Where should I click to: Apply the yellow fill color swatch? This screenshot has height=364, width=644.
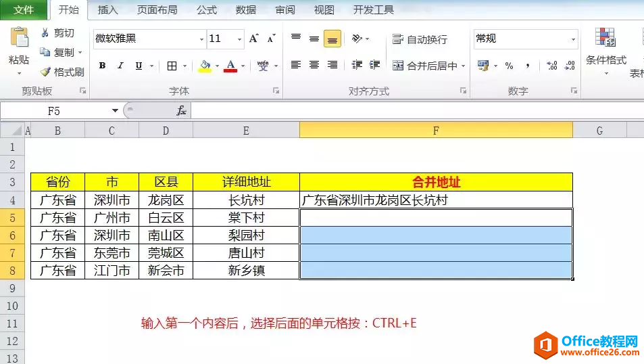(x=205, y=66)
